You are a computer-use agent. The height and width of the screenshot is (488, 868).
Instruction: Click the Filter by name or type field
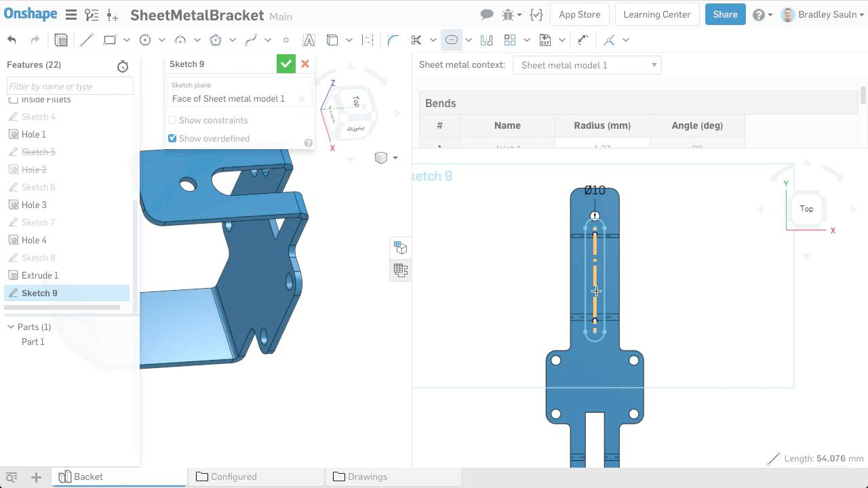pos(70,86)
